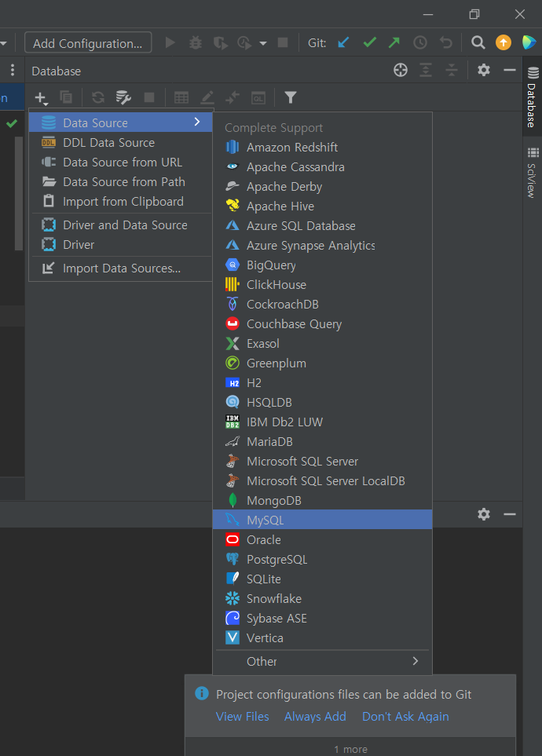Choose Import from Clipboard
542x756 pixels.
click(121, 202)
